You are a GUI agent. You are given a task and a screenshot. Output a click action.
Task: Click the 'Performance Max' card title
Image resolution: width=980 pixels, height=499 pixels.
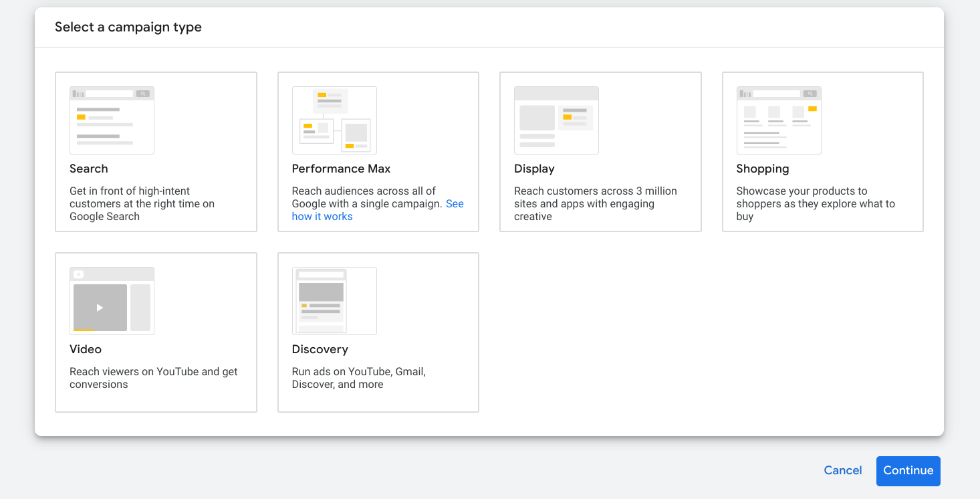(341, 169)
